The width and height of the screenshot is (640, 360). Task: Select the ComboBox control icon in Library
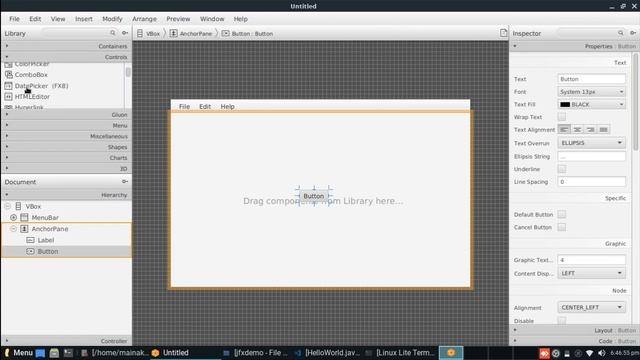tap(9, 75)
